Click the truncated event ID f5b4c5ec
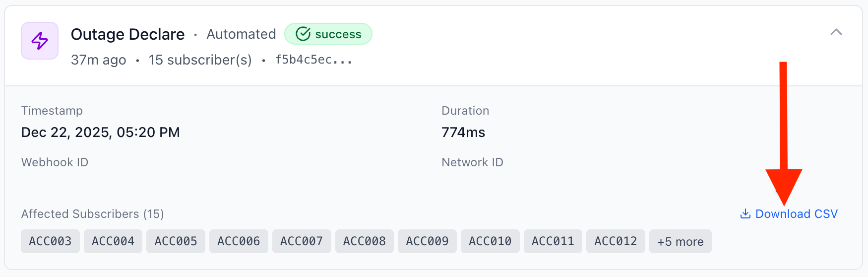The height and width of the screenshot is (277, 868). pyautogui.click(x=313, y=60)
